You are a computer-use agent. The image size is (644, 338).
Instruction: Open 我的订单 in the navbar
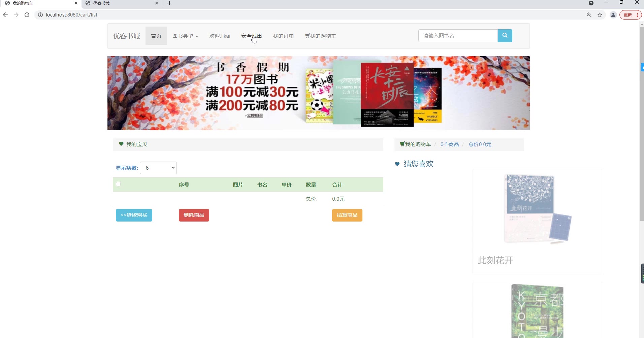click(284, 36)
